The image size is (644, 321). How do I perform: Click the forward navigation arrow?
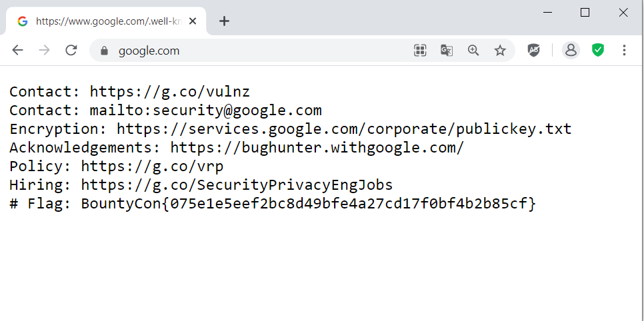[x=45, y=50]
